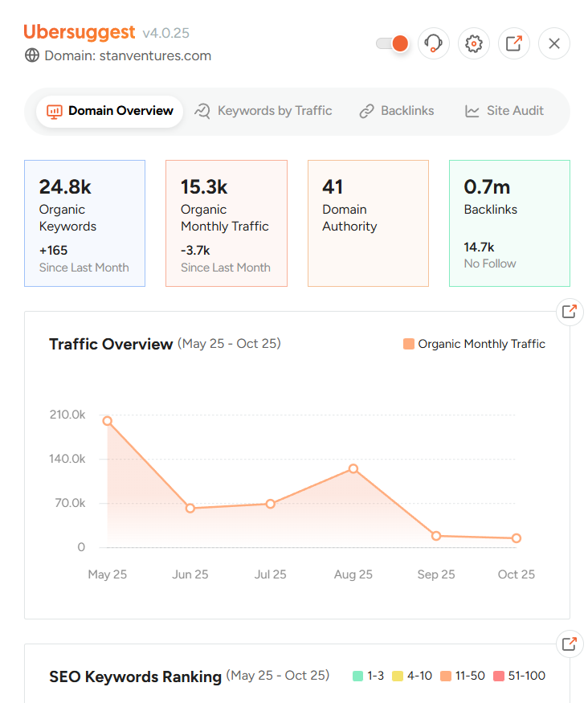This screenshot has width=588, height=703.
Task: Toggle Organic Monthly Traffic legend swatch
Action: click(409, 344)
